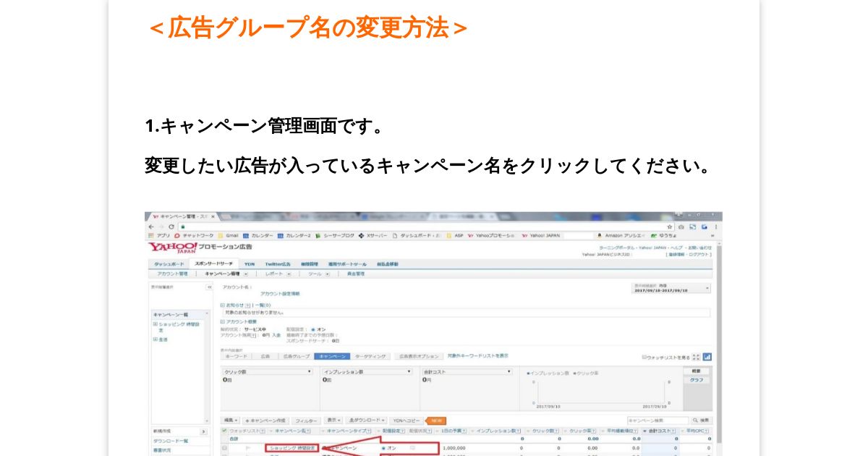Viewport: 868px width, 456px height.
Task: Open campaign name ショッピング 綺譚設定 in table
Action: pyautogui.click(x=292, y=448)
